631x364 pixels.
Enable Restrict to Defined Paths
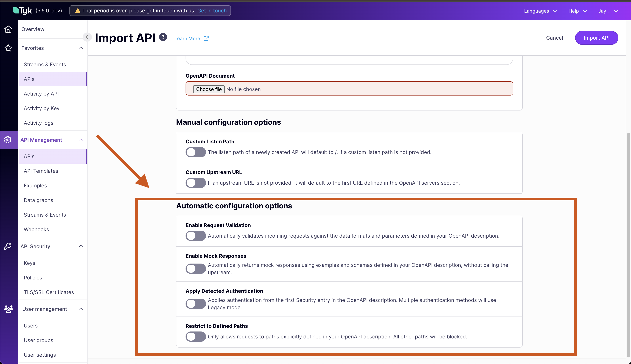click(195, 336)
